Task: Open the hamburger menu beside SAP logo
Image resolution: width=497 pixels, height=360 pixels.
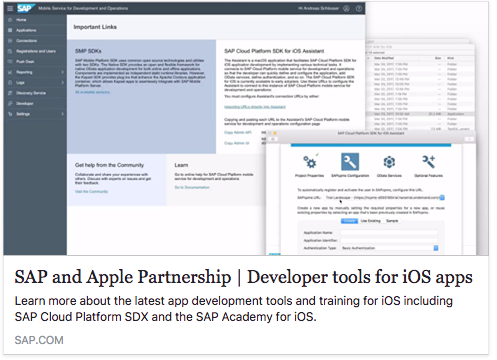Action: pyautogui.click(x=10, y=8)
